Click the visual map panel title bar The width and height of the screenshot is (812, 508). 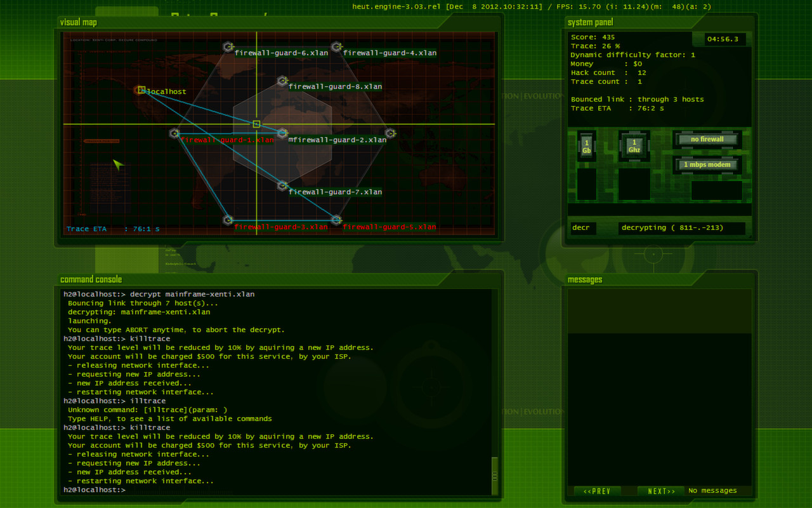[78, 21]
